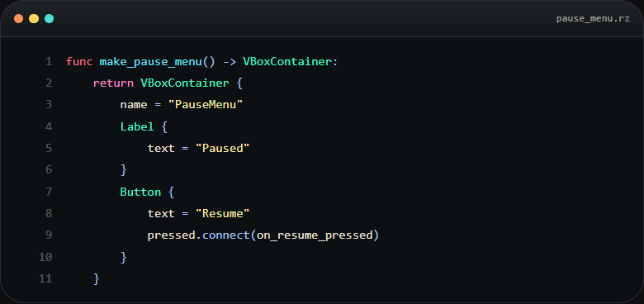The image size is (644, 304).
Task: Click the on_resume_pressed argument
Action: pyautogui.click(x=314, y=235)
